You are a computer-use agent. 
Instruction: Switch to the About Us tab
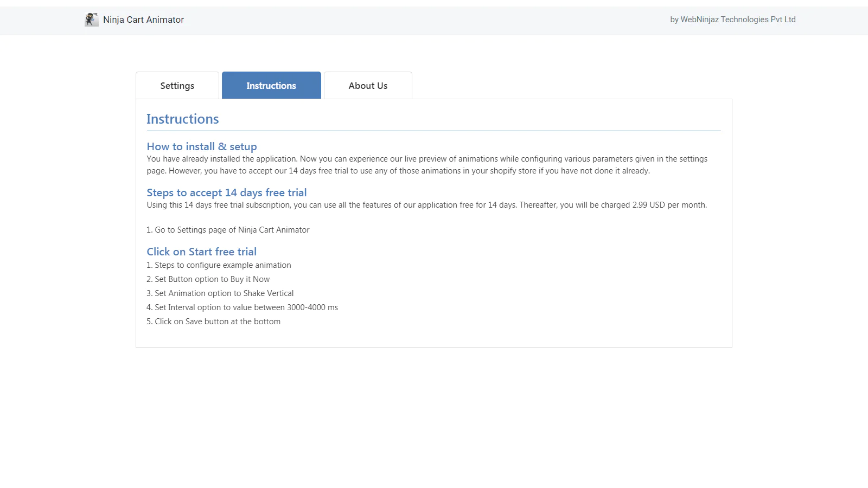click(x=368, y=86)
